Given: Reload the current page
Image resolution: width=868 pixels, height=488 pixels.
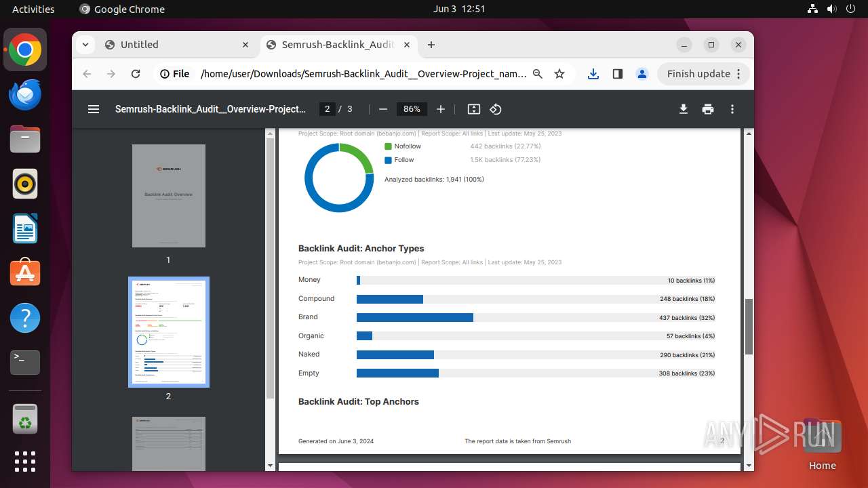Looking at the screenshot, I should point(136,74).
